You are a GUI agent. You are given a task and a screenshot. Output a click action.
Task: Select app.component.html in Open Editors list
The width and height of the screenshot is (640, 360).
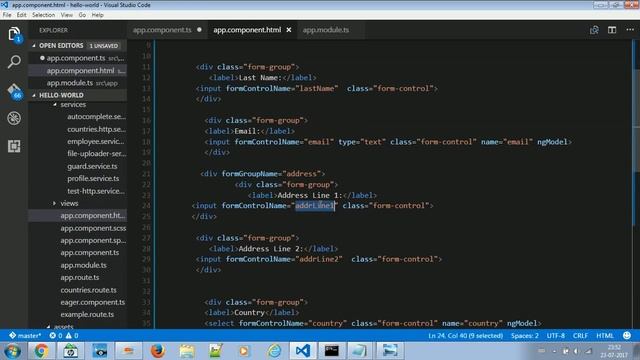(x=78, y=70)
